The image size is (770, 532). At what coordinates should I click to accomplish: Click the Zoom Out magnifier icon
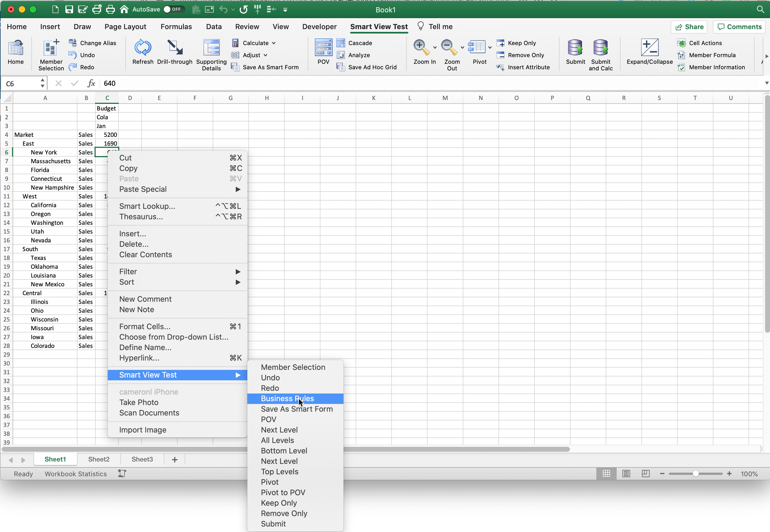(x=449, y=47)
